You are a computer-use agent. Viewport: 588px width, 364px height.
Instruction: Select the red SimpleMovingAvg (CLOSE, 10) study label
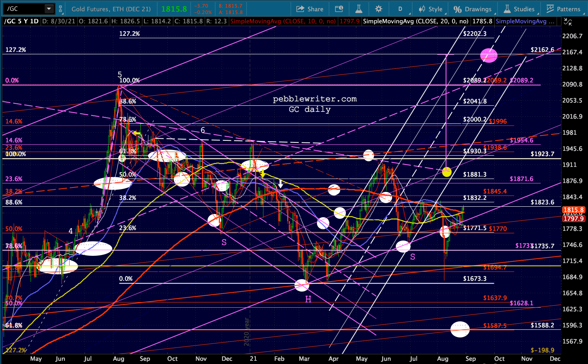(x=283, y=21)
